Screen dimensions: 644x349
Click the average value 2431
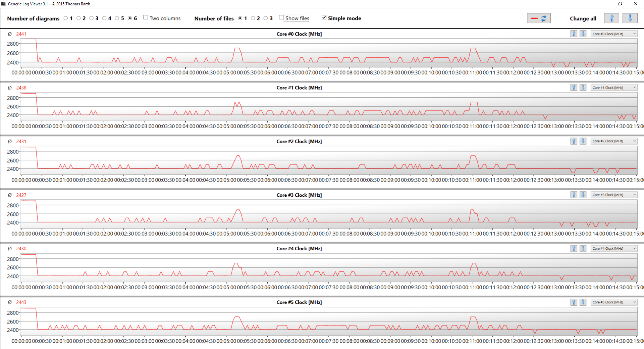[x=21, y=141]
